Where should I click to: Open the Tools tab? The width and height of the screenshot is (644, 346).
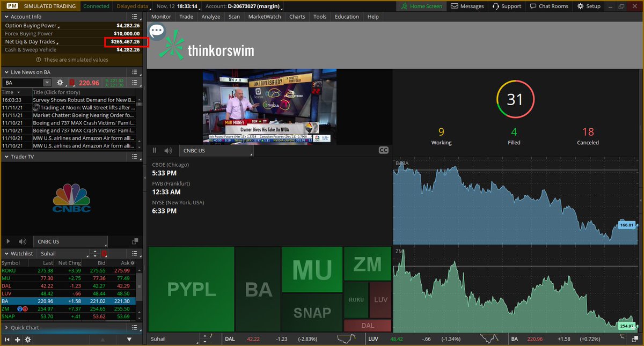click(320, 17)
